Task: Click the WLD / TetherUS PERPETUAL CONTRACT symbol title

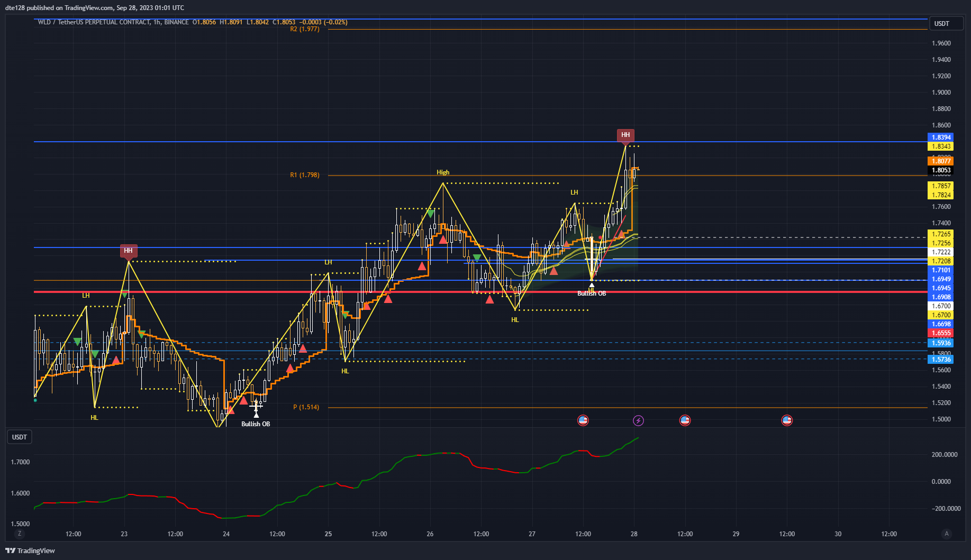Action: pos(94,22)
